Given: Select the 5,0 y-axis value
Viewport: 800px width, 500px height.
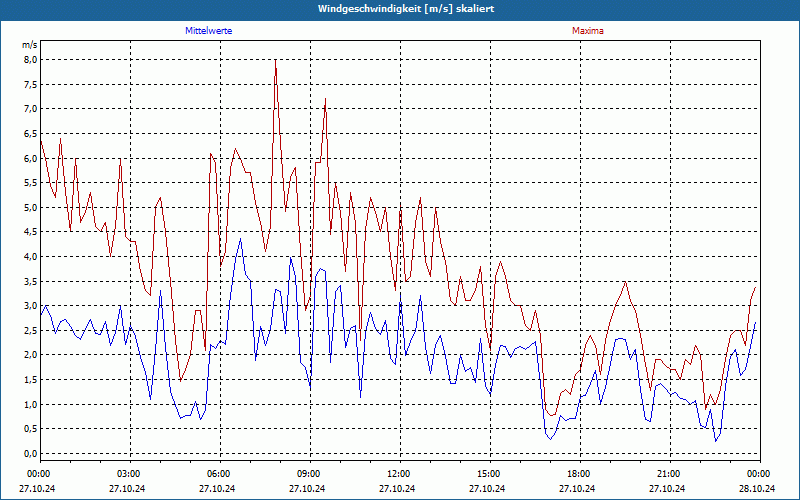Looking at the screenshot, I should [x=31, y=207].
